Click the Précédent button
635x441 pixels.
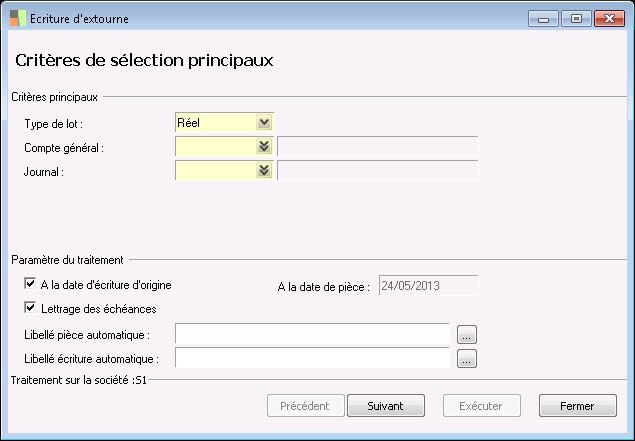(x=306, y=406)
